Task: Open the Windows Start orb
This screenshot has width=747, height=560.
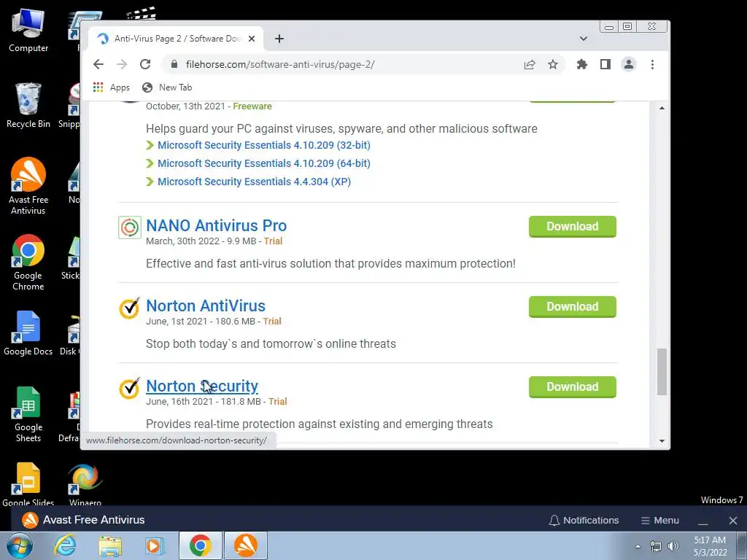Action: pos(19,545)
